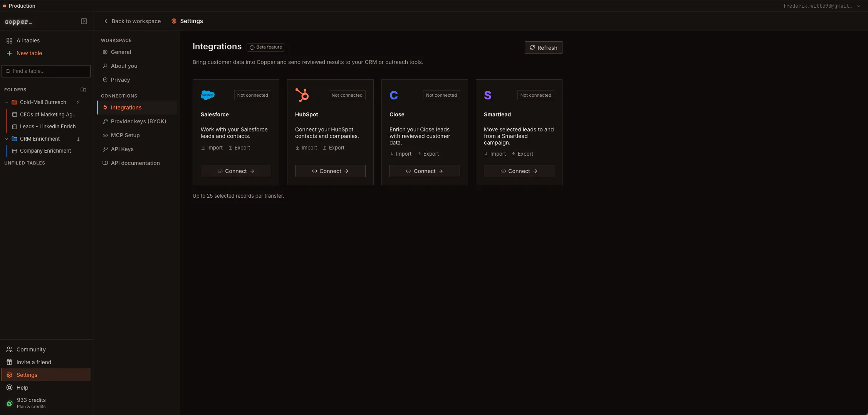Open the account email dropdown

click(821, 6)
